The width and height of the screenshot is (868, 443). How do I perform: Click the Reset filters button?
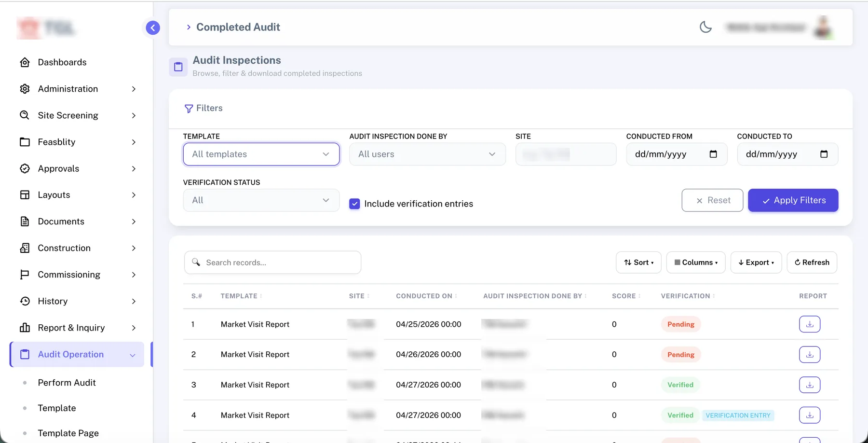(712, 200)
